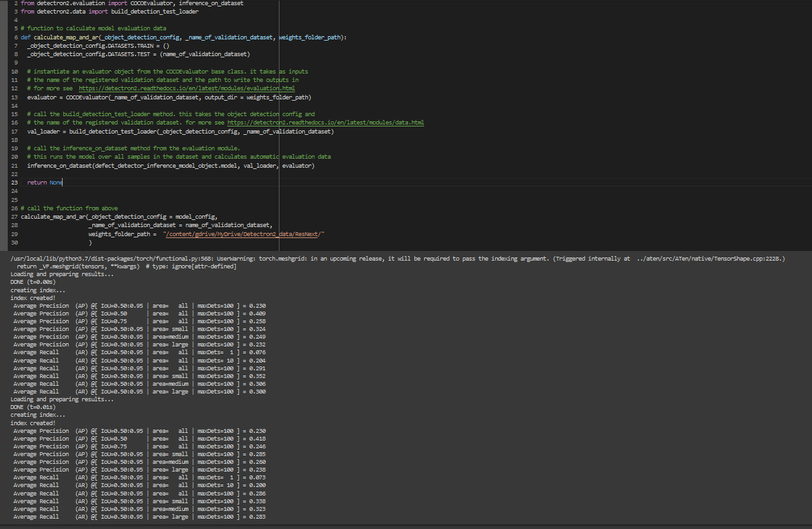
Task: Click the Average Recall value 0.338
Action: [257, 501]
